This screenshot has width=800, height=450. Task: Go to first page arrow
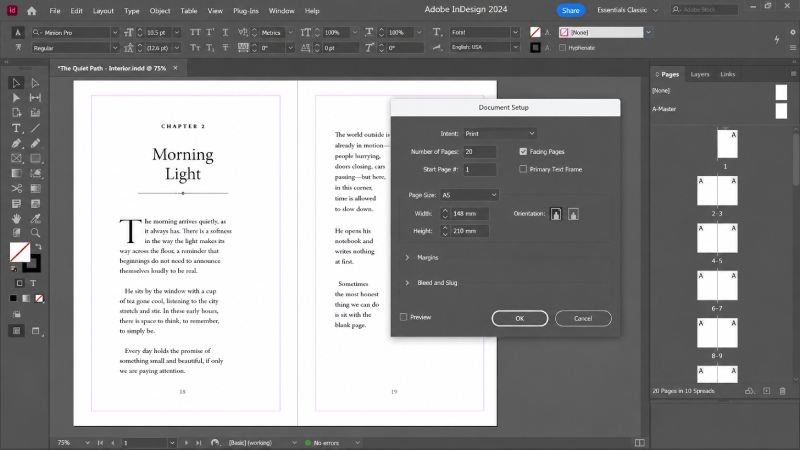[101, 443]
